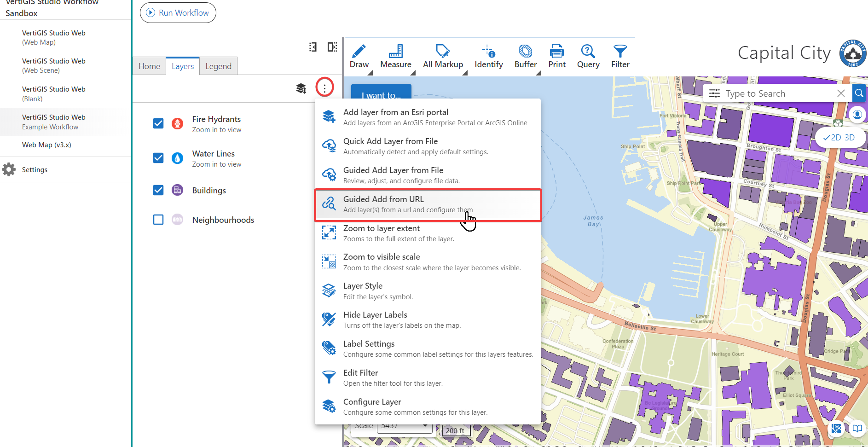This screenshot has height=447, width=868.
Task: Open VertiGIS Studio Web Example Workflow
Action: tap(66, 122)
